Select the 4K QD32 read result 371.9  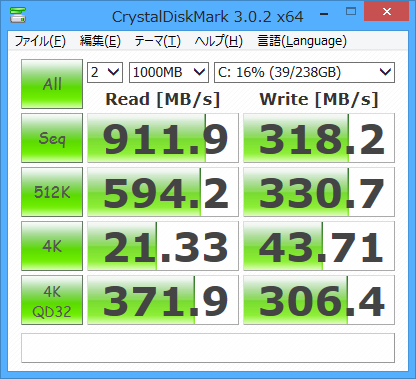(x=163, y=300)
